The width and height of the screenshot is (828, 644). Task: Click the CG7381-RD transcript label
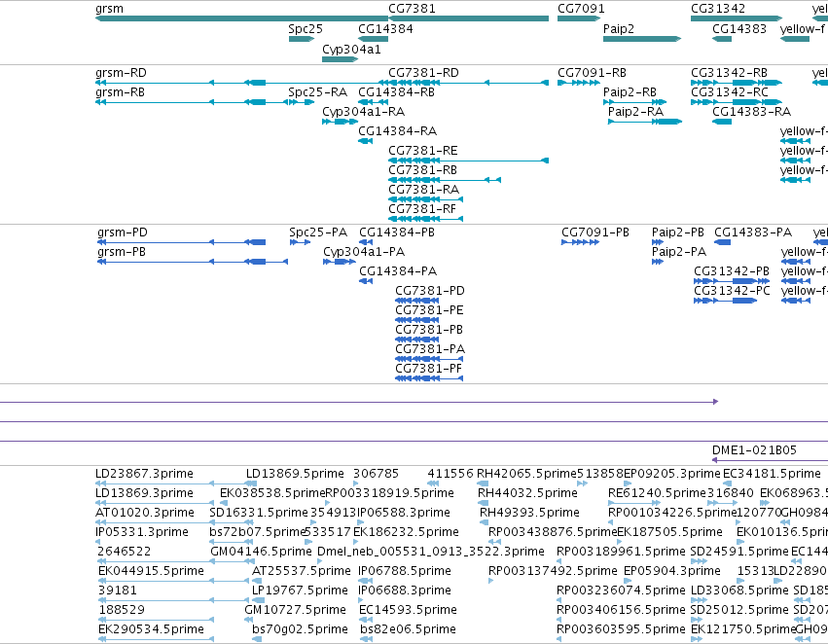(x=423, y=73)
